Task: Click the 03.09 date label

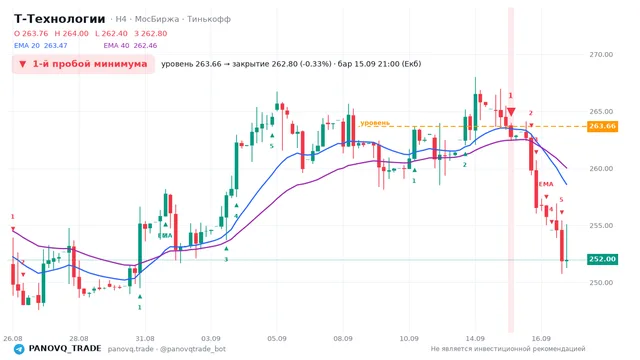Action: (x=211, y=338)
